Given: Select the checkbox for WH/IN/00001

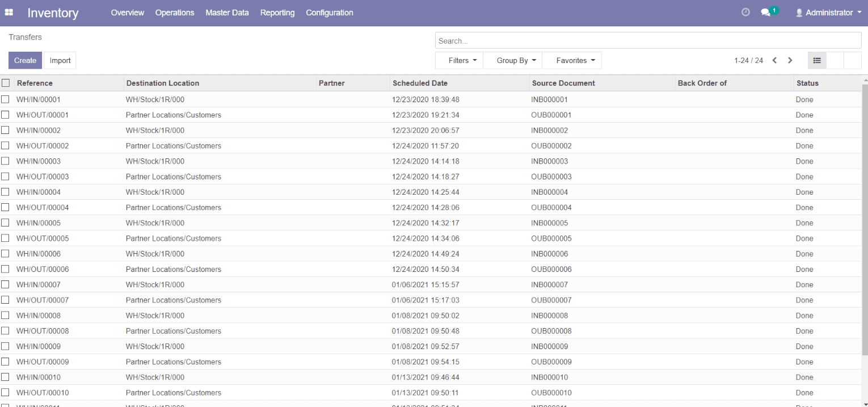Looking at the screenshot, I should 5,99.
